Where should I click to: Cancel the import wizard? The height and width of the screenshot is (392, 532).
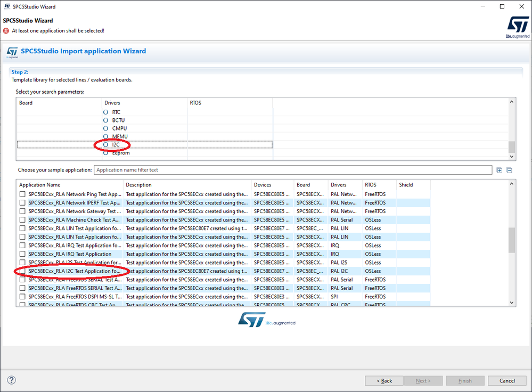click(x=507, y=381)
